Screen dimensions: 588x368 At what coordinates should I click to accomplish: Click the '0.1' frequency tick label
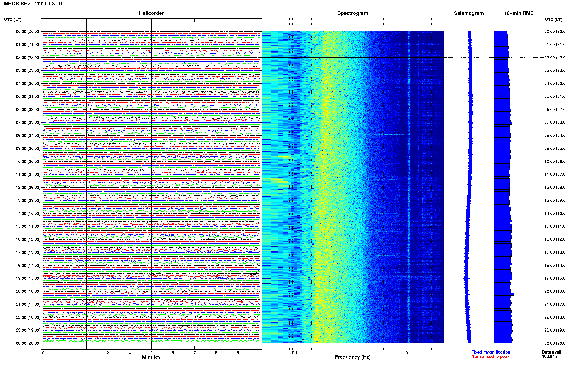tap(295, 353)
